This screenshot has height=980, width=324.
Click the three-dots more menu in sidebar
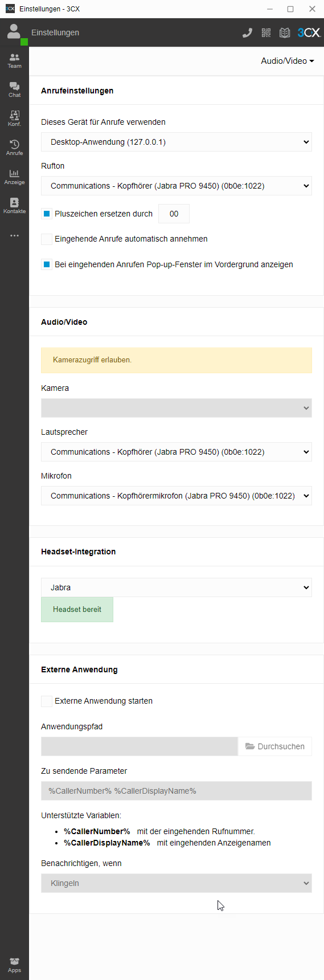pyautogui.click(x=14, y=235)
